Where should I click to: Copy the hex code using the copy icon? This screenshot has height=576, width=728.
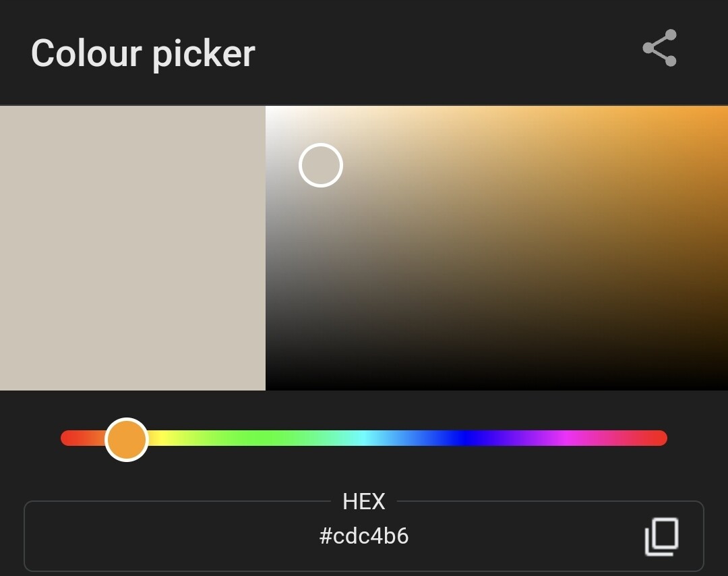point(661,537)
